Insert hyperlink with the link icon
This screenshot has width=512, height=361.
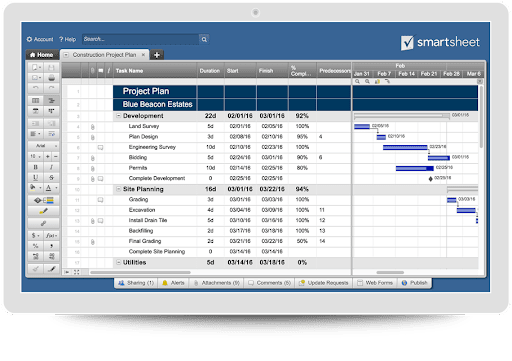pos(43,223)
